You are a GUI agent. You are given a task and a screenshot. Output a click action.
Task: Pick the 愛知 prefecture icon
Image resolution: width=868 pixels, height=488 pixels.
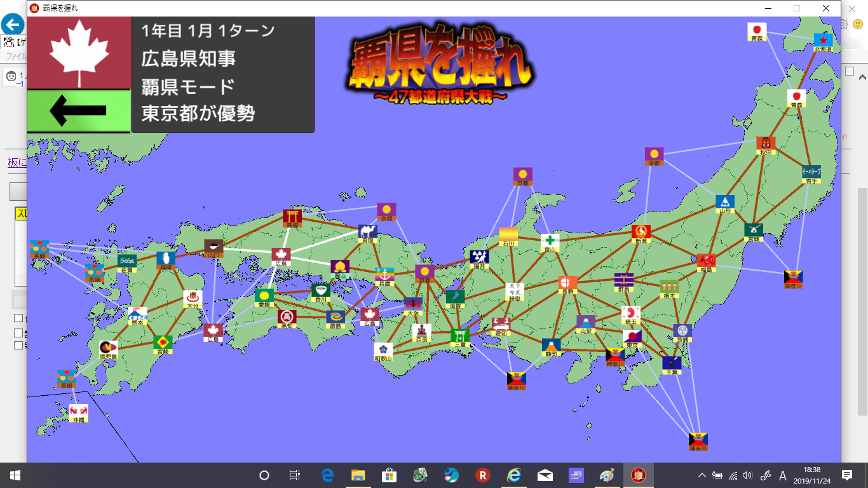[x=501, y=327]
